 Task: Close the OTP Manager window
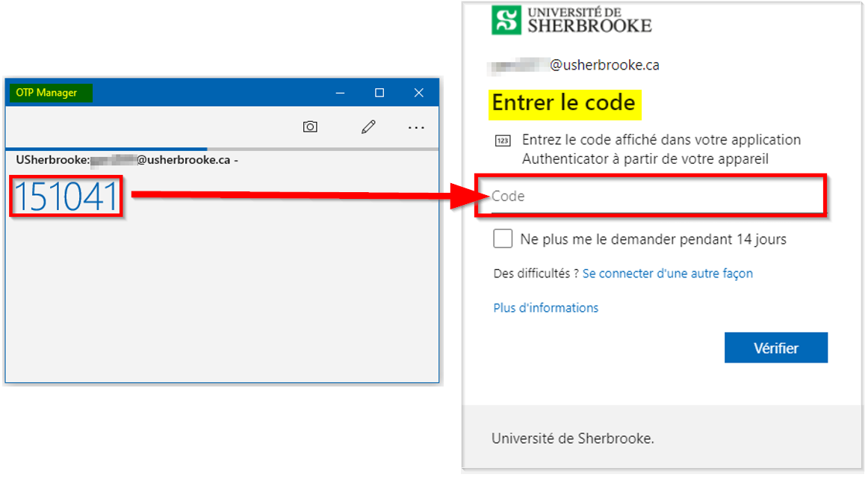[419, 93]
